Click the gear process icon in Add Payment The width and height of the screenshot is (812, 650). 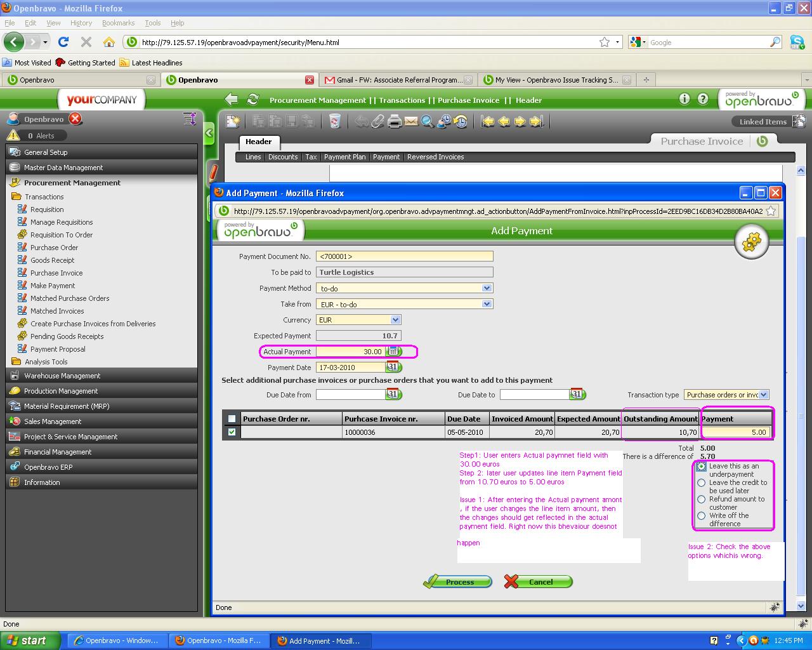coord(751,242)
